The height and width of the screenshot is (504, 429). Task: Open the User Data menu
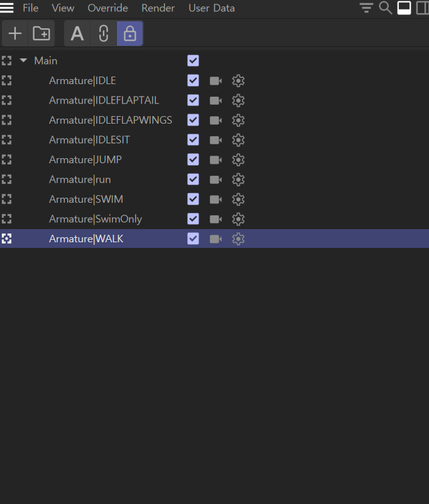211,8
